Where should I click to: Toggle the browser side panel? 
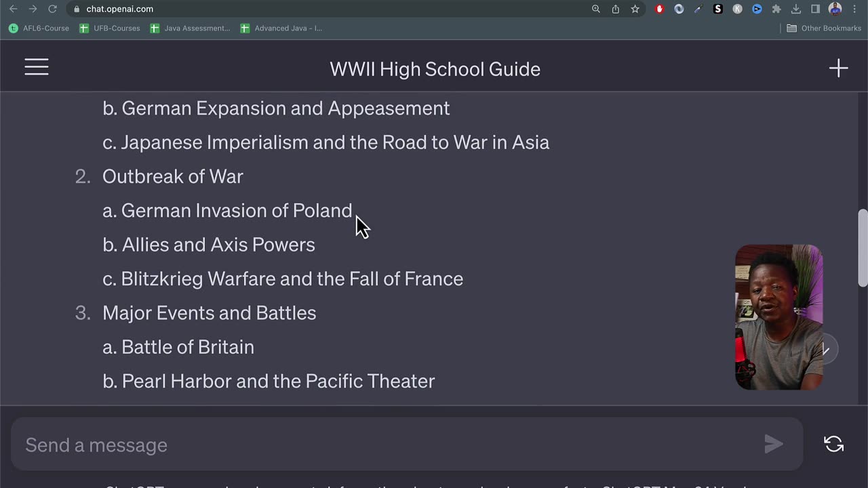[816, 9]
